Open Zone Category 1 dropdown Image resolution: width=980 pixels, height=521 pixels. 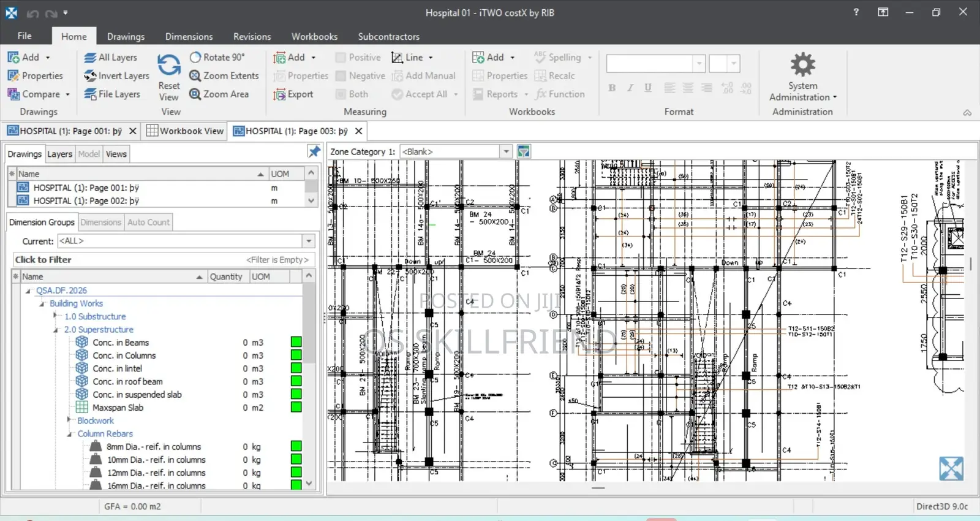point(506,151)
